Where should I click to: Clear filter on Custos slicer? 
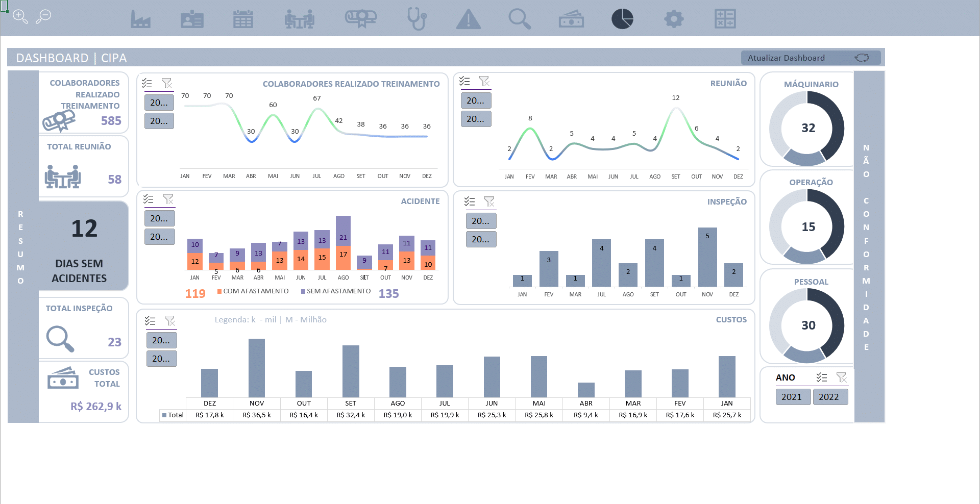coord(170,321)
